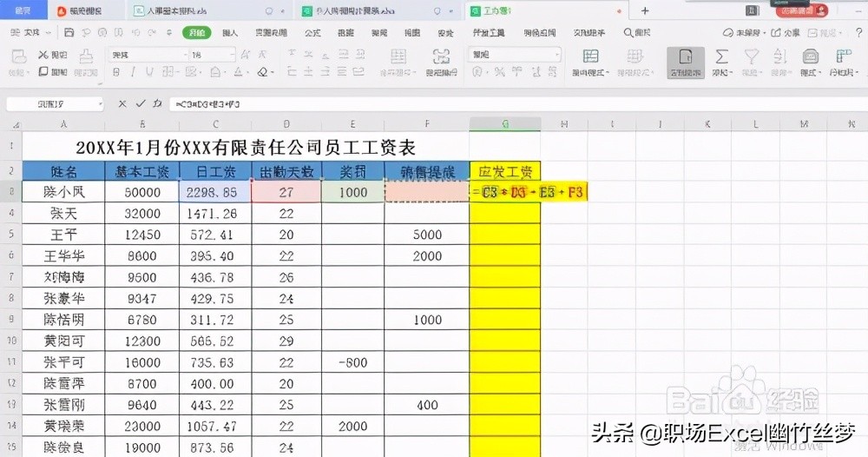
Task: Expand the AutoSum dropdown arrow
Action: (x=732, y=73)
